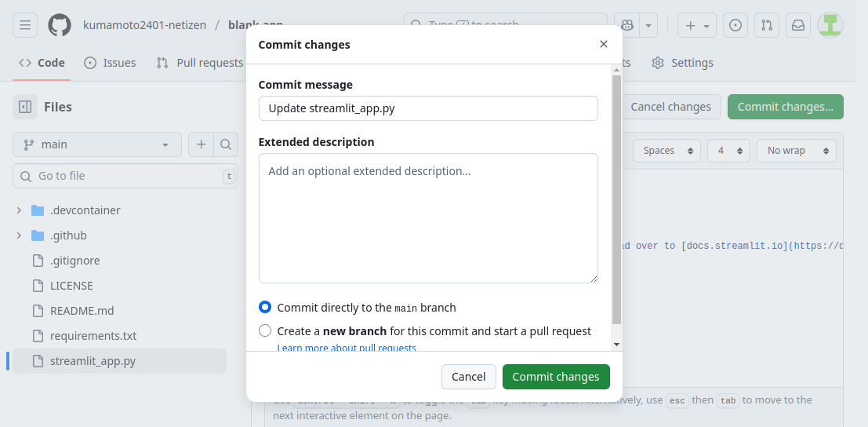
Task: Open the main branch dropdown
Action: (x=97, y=144)
